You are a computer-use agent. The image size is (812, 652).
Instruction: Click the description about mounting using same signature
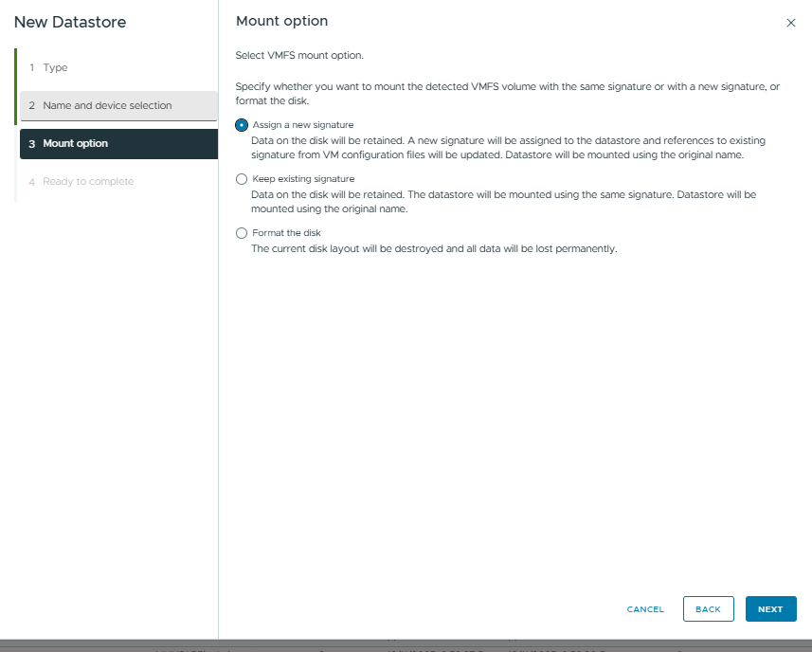[502, 201]
